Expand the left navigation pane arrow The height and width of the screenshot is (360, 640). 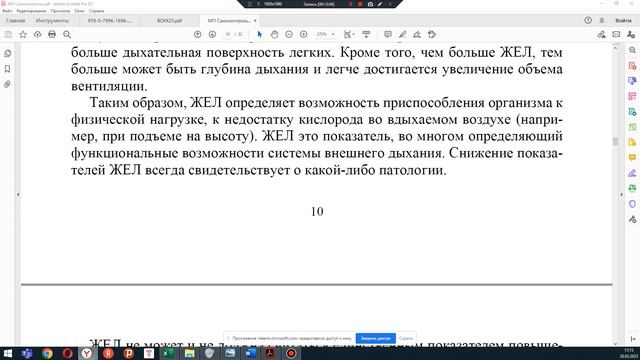pos(18,195)
